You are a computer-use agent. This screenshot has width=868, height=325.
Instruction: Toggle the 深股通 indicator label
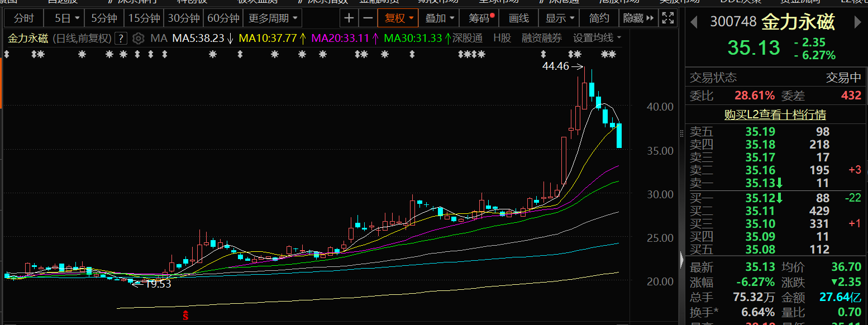coord(467,39)
